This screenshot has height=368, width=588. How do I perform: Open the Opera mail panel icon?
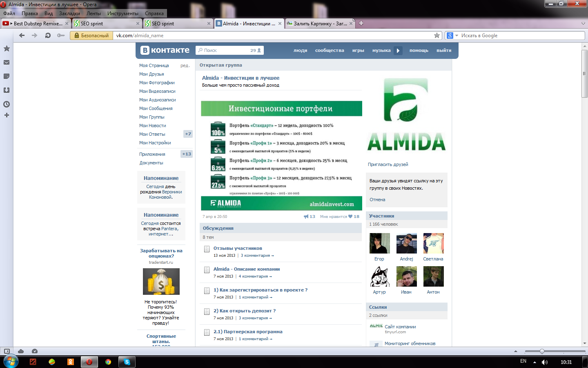7,63
